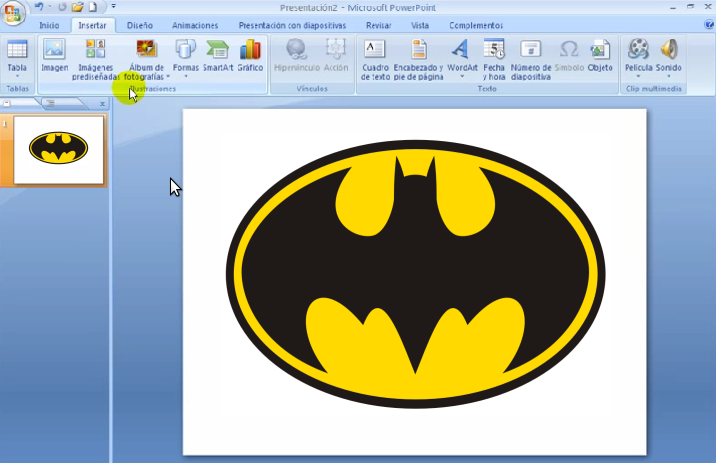Open the Animaciones ribbon tab

tap(195, 25)
